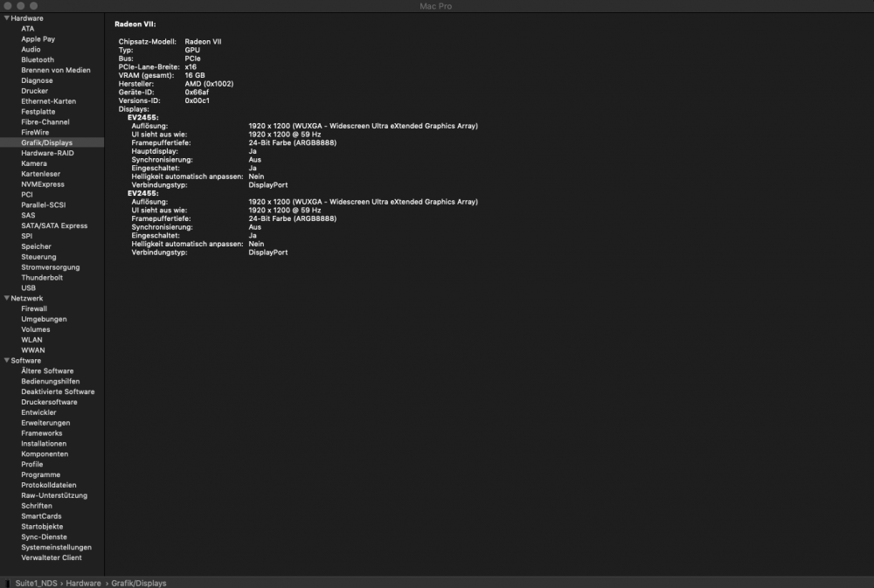The height and width of the screenshot is (588, 874).
Task: Open Druckersoftware entry
Action: pos(49,403)
